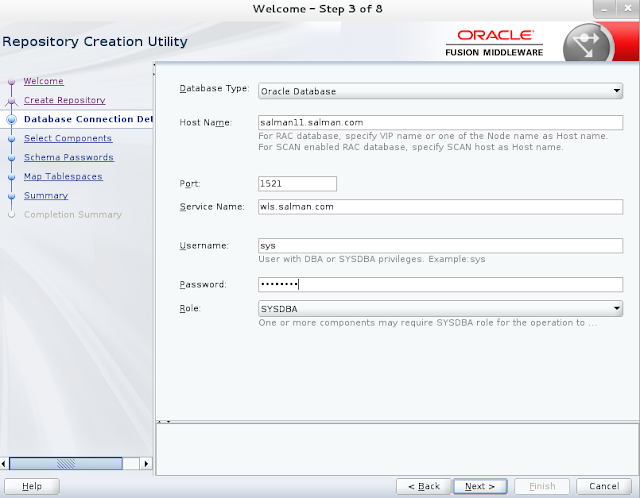Select the Database Connection Details step

[x=88, y=119]
